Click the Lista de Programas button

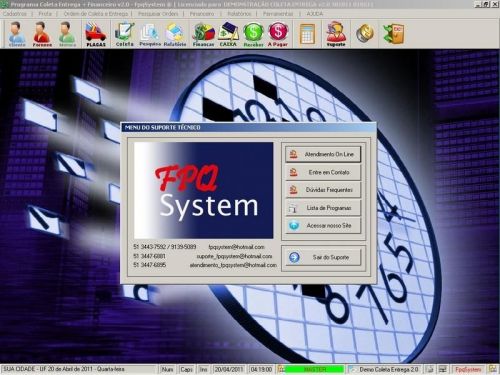pyautogui.click(x=323, y=208)
